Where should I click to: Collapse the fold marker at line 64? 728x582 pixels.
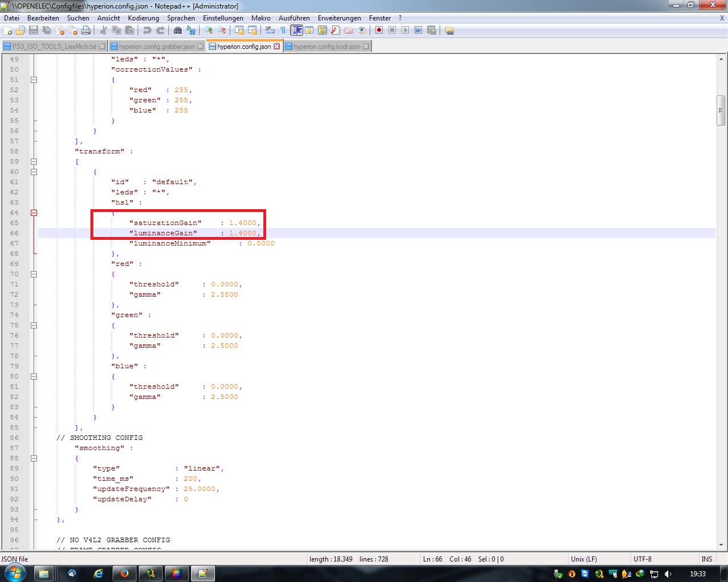point(34,213)
